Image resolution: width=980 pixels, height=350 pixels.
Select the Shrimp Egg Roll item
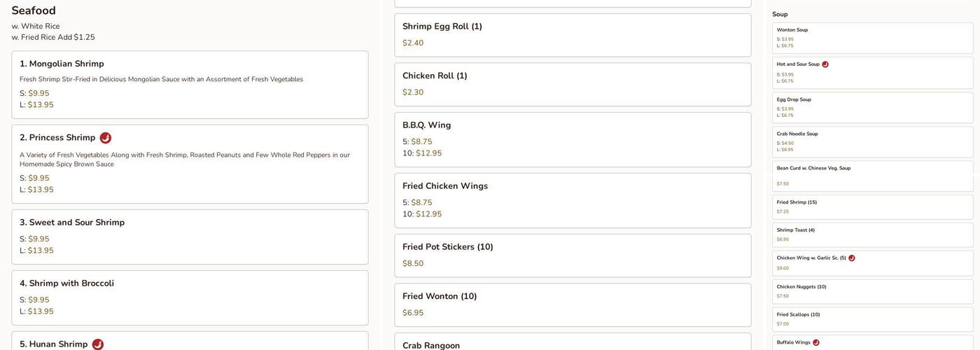[572, 35]
